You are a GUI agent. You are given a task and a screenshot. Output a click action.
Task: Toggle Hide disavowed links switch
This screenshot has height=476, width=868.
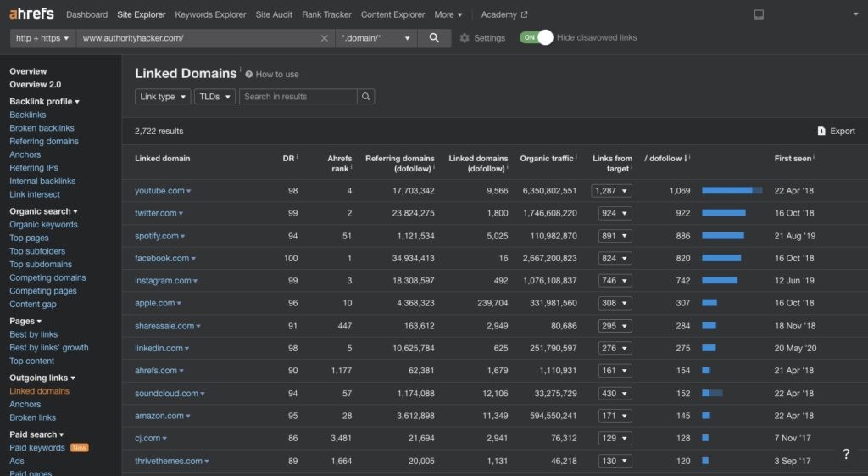point(536,37)
